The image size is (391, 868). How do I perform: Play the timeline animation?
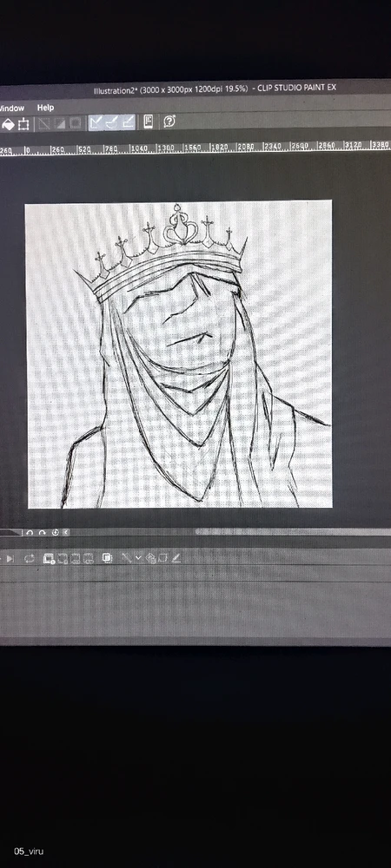pyautogui.click(x=9, y=559)
